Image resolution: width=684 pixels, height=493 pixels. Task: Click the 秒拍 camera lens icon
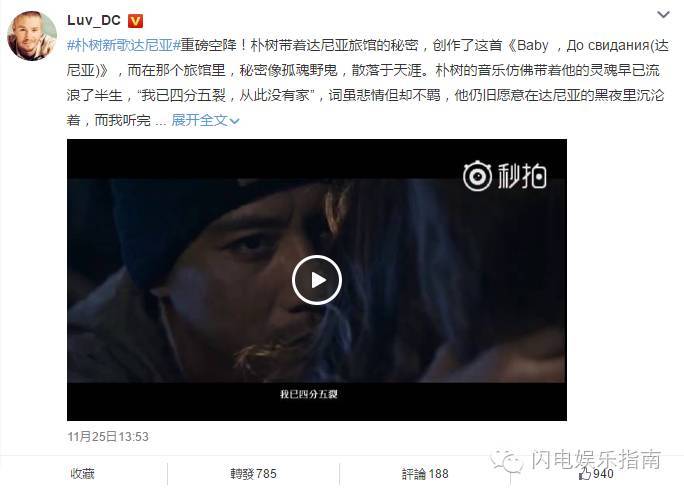tap(477, 176)
